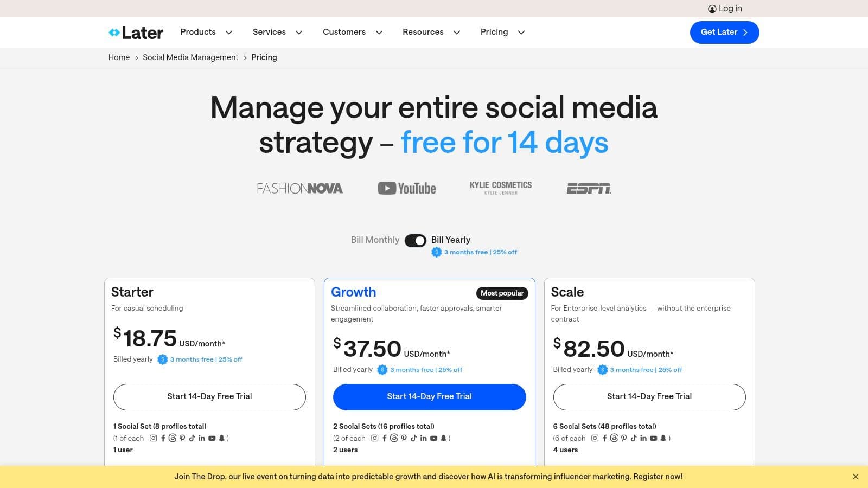The height and width of the screenshot is (488, 868).
Task: Select the Bill Monthly option
Action: tap(375, 240)
